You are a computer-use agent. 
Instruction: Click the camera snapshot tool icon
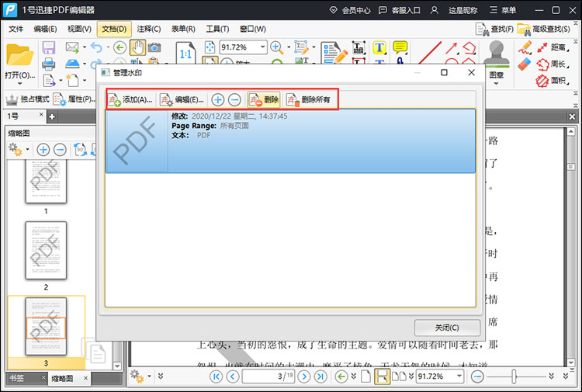click(154, 47)
